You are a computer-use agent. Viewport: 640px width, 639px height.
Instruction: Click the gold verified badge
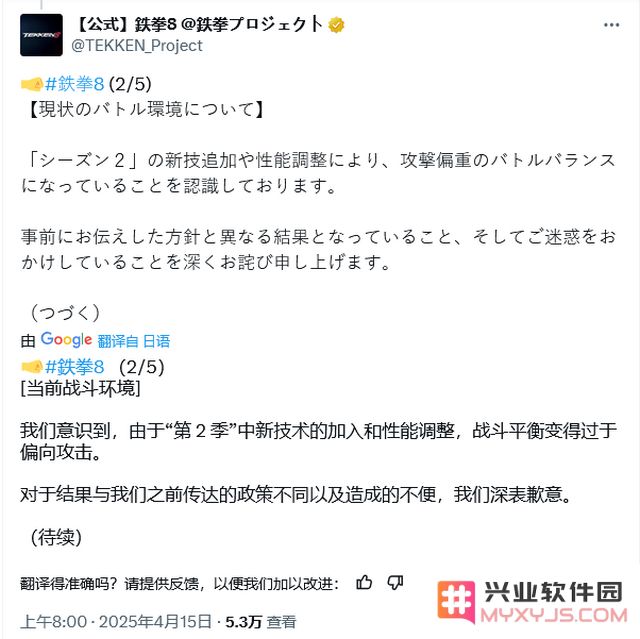coord(336,25)
